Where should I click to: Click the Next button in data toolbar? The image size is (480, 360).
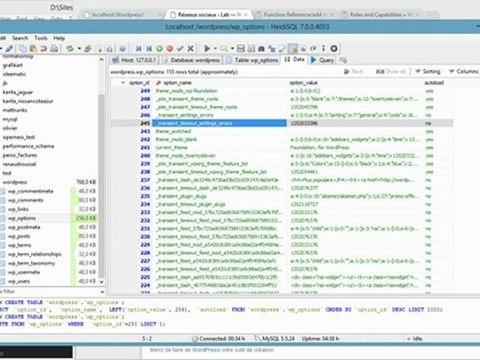pyautogui.click(x=353, y=71)
